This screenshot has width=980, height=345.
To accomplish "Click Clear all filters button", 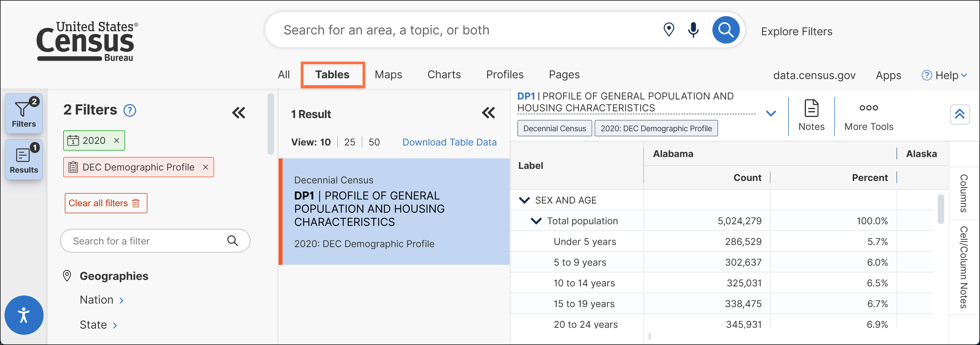I will [105, 203].
